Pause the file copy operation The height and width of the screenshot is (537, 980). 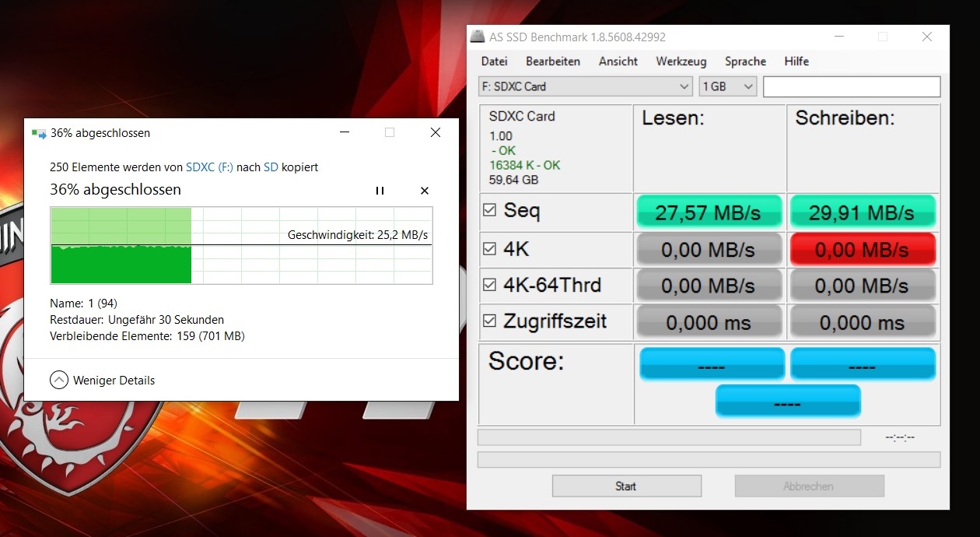click(380, 191)
